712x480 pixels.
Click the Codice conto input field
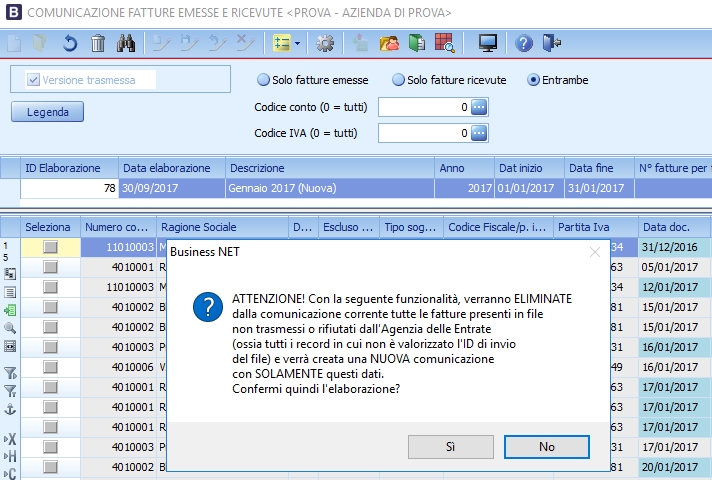click(424, 107)
